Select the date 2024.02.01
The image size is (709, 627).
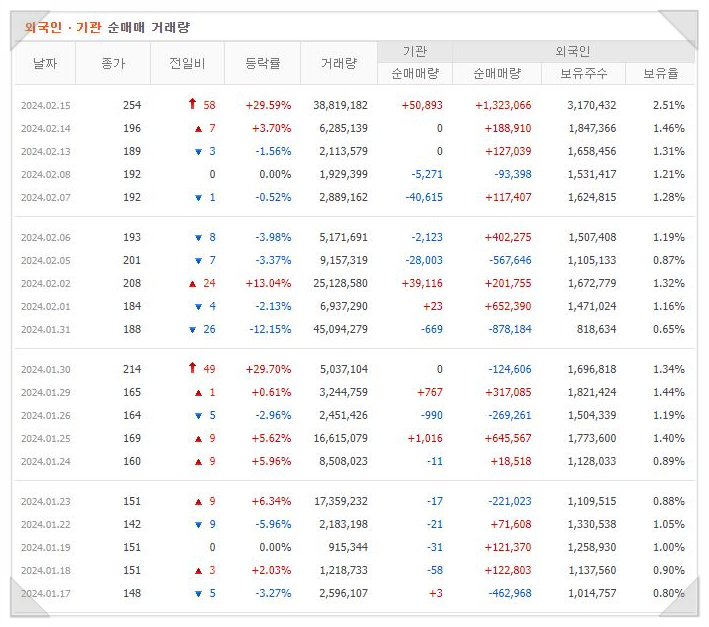coord(46,306)
